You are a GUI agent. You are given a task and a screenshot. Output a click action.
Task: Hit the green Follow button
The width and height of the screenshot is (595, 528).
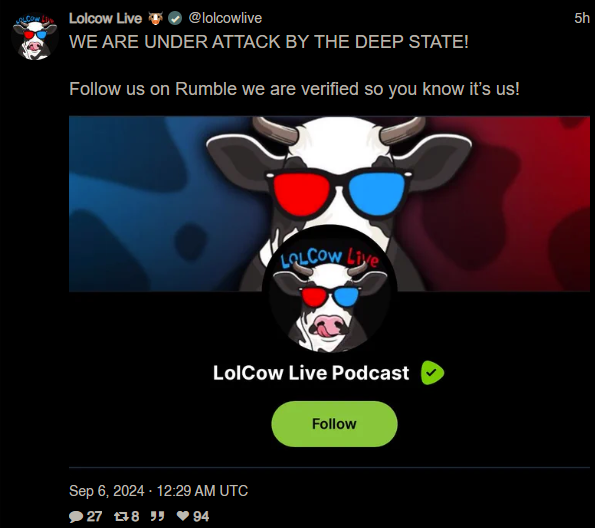pos(334,424)
